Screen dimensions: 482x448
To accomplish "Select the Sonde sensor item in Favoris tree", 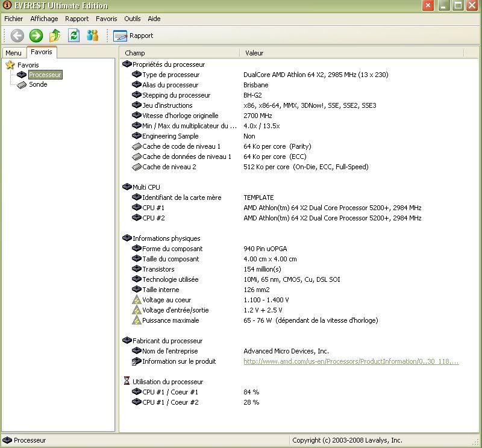I will click(x=37, y=85).
